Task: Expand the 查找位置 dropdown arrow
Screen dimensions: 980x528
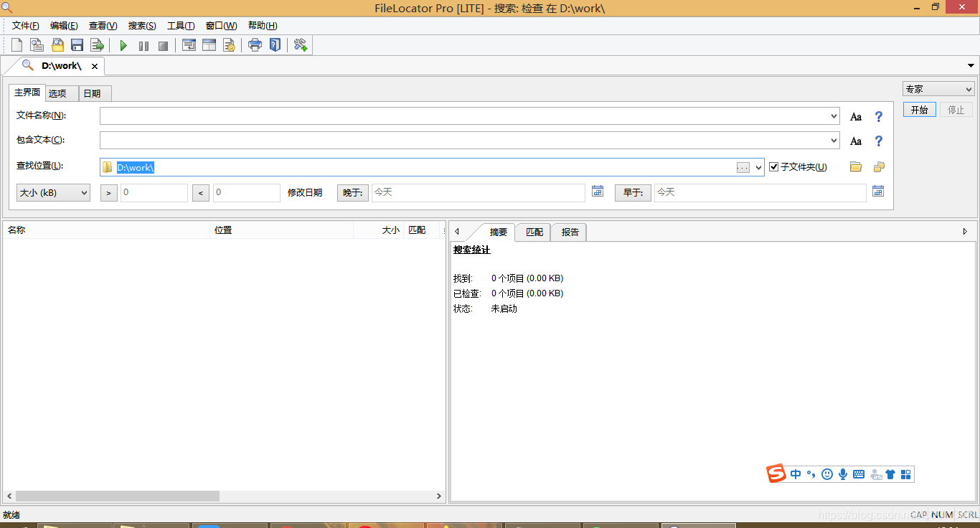Action: tap(759, 167)
